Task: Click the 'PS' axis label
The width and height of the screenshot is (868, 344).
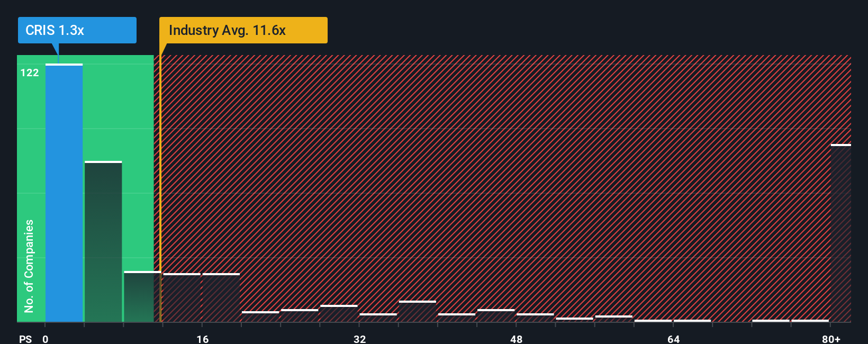Action: coord(25,339)
